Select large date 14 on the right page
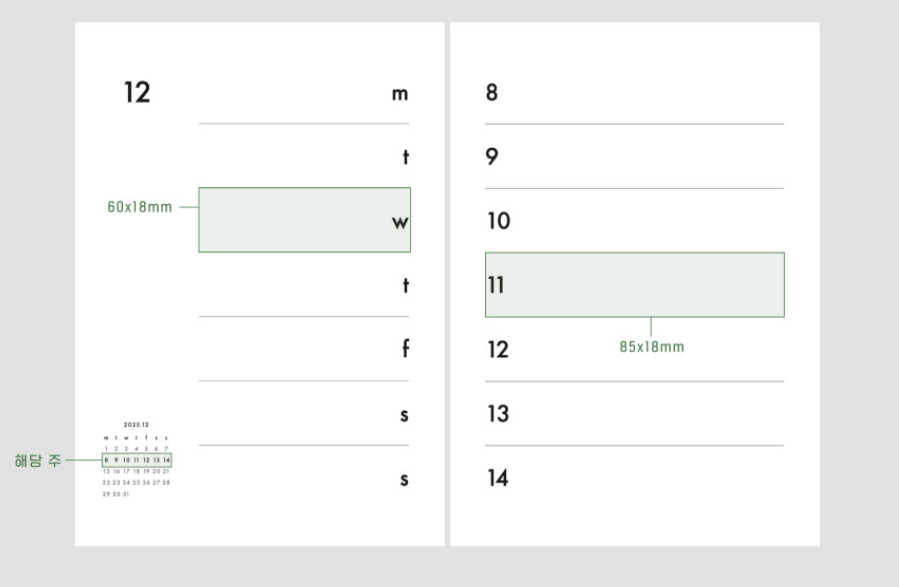 498,478
